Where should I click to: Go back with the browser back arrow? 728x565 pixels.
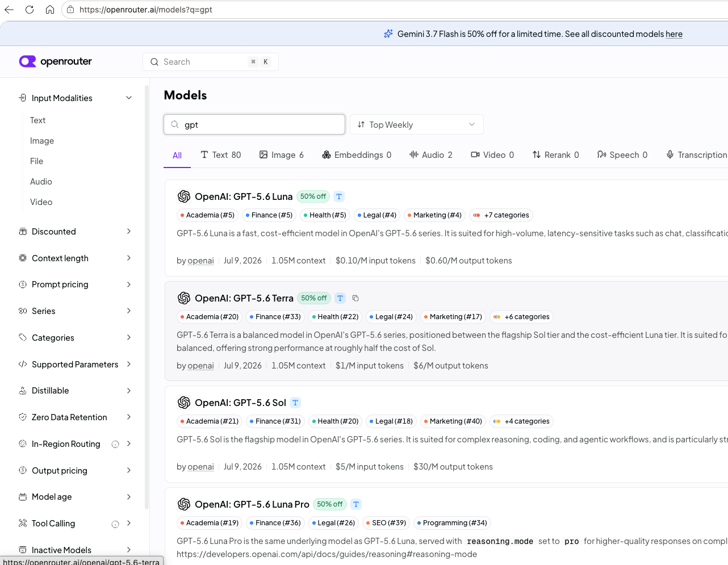(9, 10)
